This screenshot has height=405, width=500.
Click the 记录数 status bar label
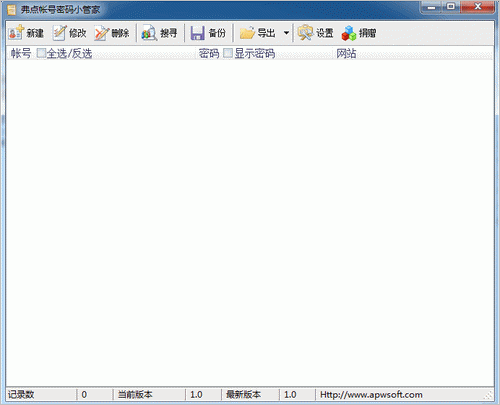point(21,395)
